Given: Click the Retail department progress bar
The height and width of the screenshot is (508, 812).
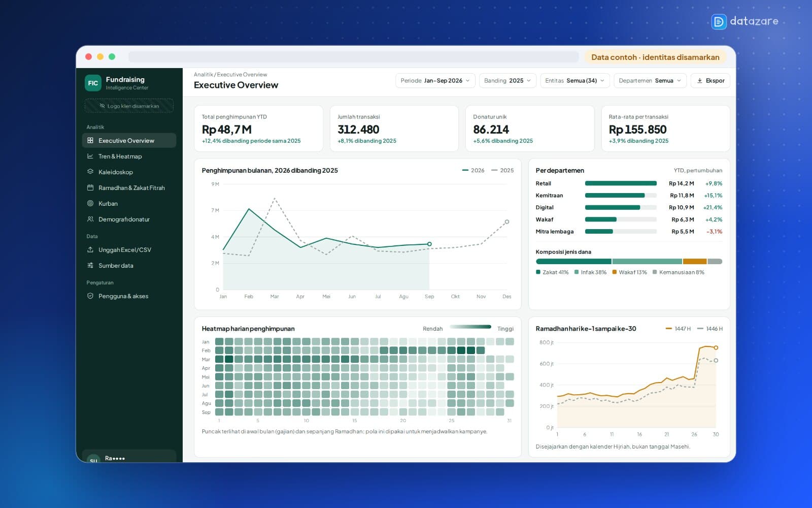Looking at the screenshot, I should (x=621, y=183).
